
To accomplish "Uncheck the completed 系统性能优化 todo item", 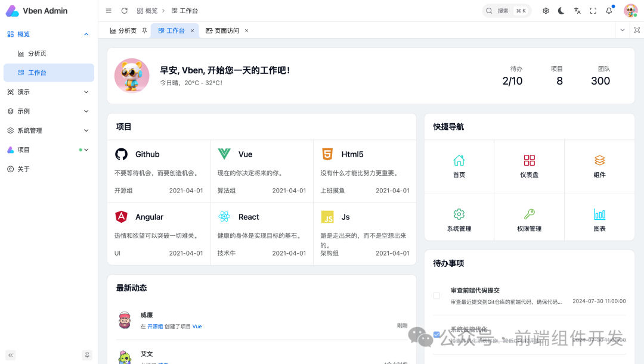I will [436, 334].
